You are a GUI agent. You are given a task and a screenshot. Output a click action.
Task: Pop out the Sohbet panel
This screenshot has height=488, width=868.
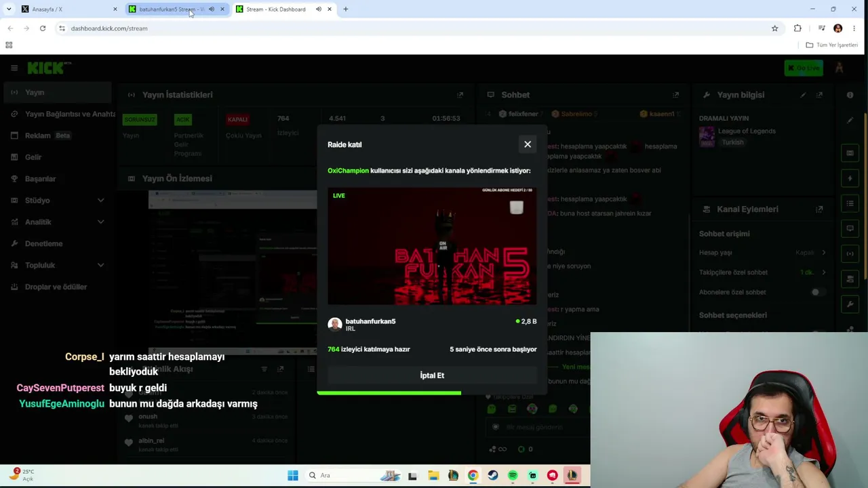(675, 95)
